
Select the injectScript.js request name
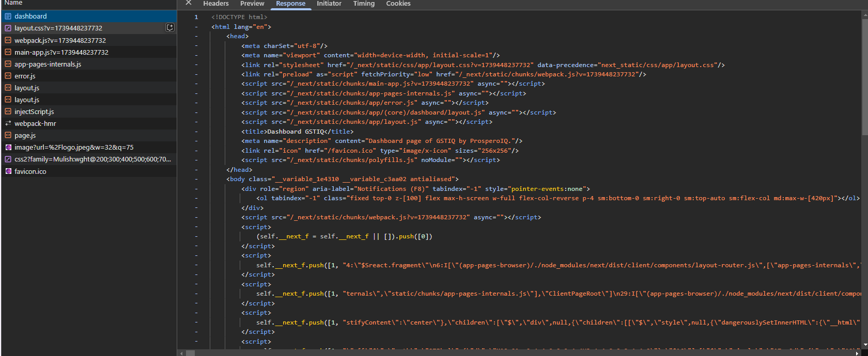(x=34, y=111)
